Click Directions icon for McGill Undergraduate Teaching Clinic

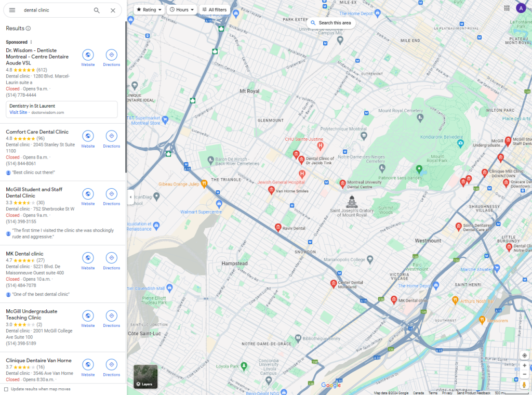tap(111, 315)
